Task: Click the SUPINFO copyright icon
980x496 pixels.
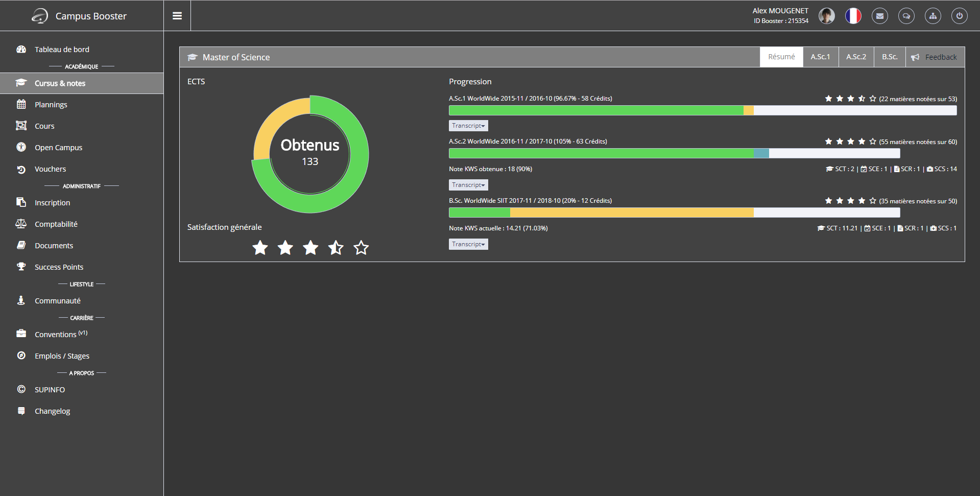Action: pyautogui.click(x=21, y=389)
